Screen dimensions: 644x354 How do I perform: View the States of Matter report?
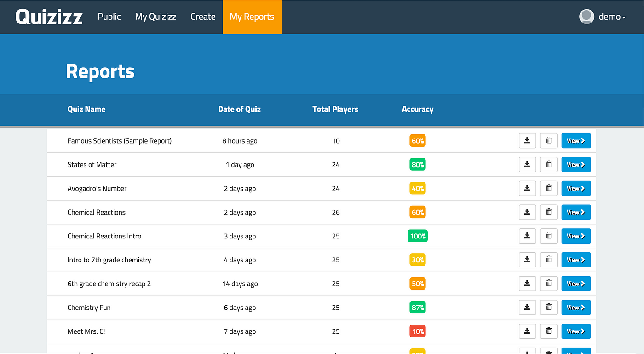click(576, 164)
